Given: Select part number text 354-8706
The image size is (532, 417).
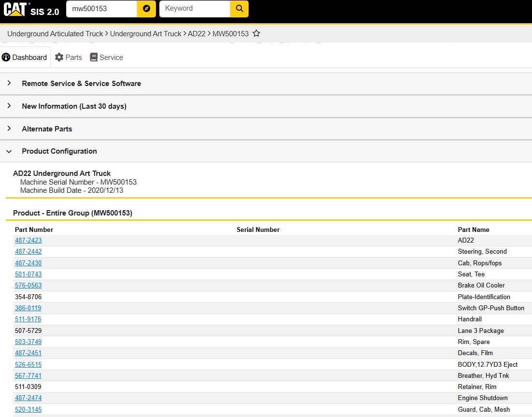Looking at the screenshot, I should click(28, 297).
